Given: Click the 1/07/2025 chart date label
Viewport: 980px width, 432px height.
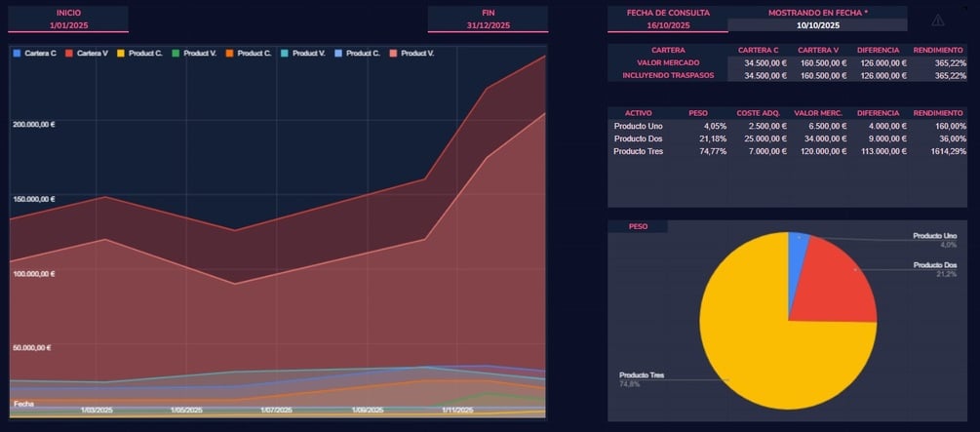Looking at the screenshot, I should coord(276,411).
